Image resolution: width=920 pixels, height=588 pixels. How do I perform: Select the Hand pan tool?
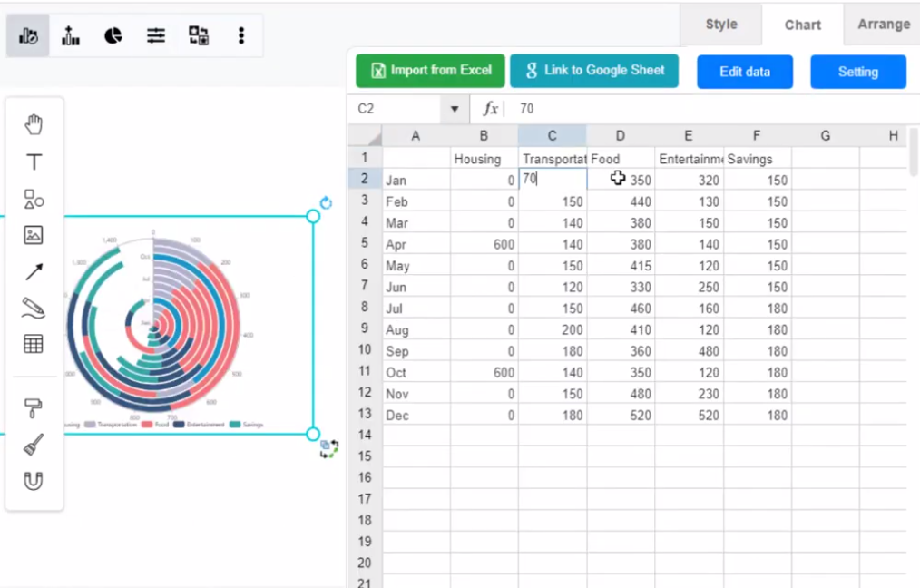[x=34, y=123]
